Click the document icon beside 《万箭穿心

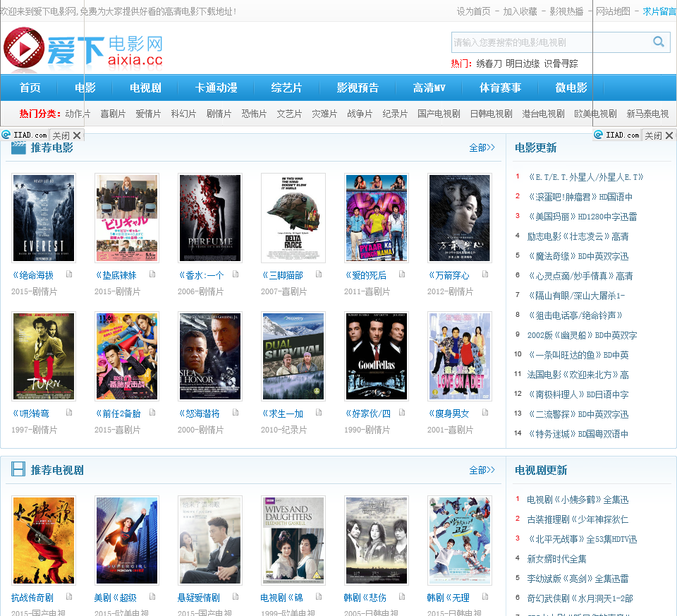tap(485, 274)
